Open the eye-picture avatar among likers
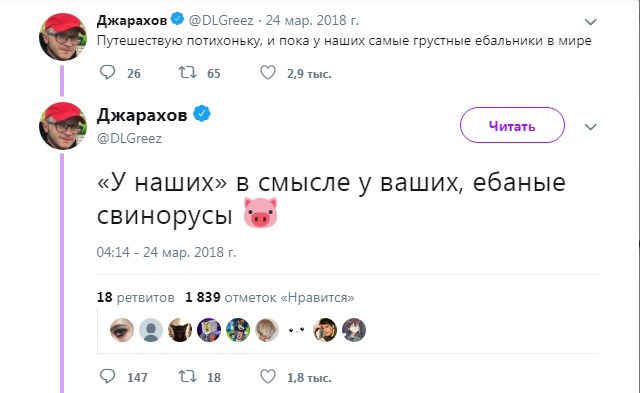 (x=122, y=330)
